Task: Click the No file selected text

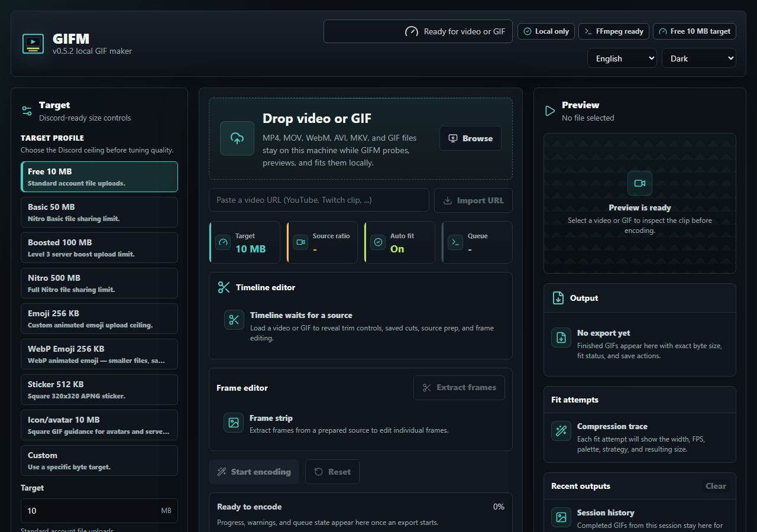Action: [x=588, y=118]
